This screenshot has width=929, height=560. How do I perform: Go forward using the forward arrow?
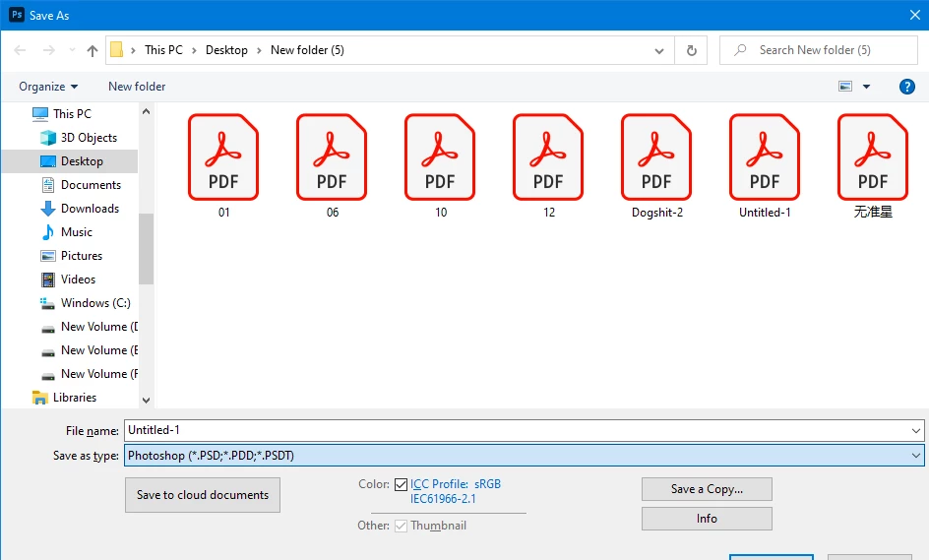click(48, 50)
